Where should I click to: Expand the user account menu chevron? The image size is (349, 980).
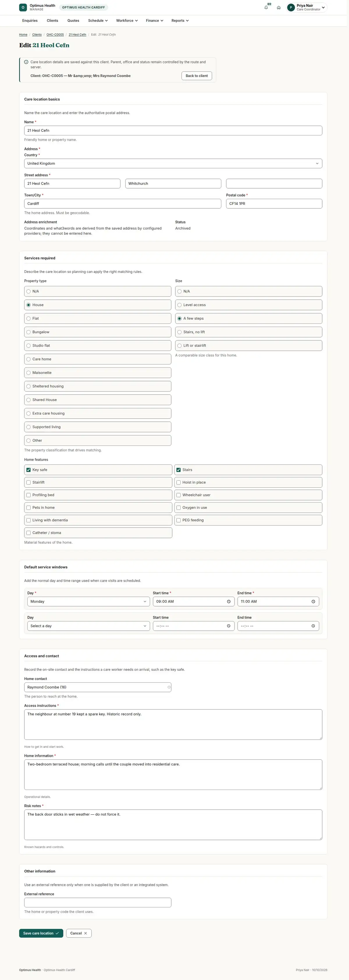click(323, 8)
